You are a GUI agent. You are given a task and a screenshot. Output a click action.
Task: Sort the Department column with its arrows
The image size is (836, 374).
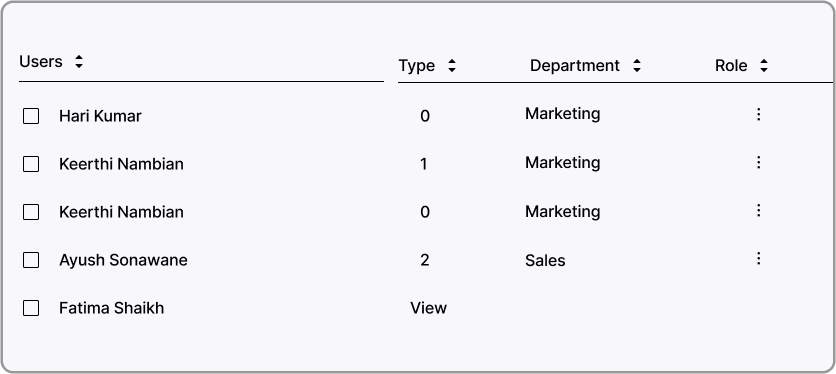pyautogui.click(x=637, y=66)
